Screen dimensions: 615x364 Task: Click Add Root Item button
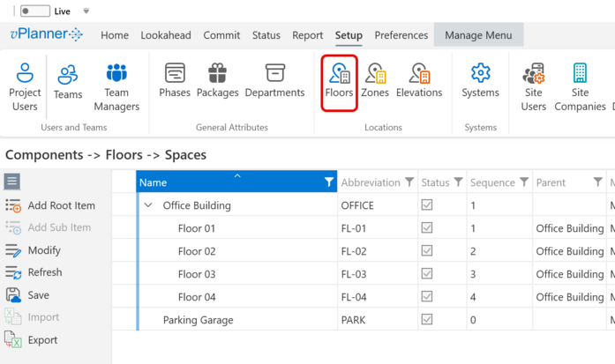tap(50, 205)
